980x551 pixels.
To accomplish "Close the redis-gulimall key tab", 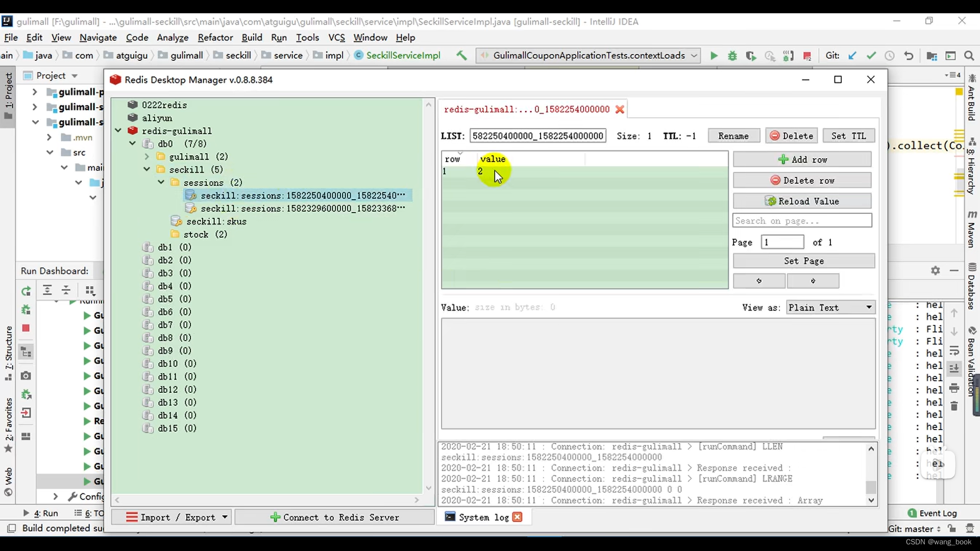I will click(620, 109).
